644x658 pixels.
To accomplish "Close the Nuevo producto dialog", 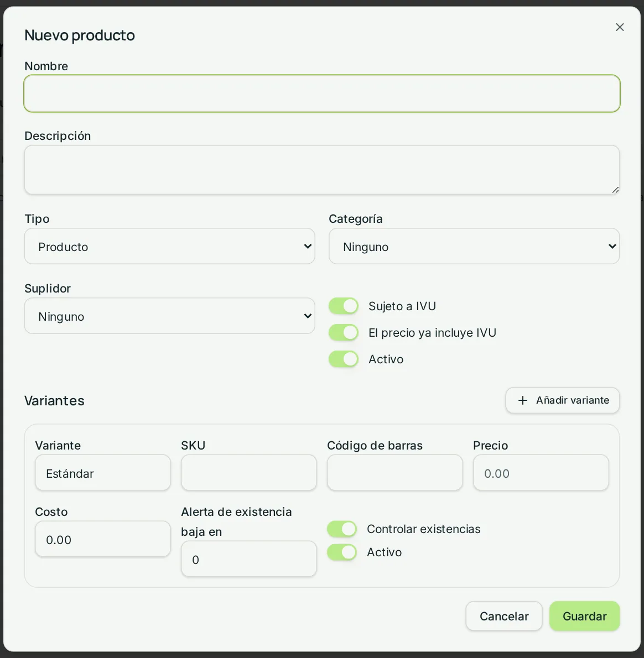I will (x=620, y=27).
